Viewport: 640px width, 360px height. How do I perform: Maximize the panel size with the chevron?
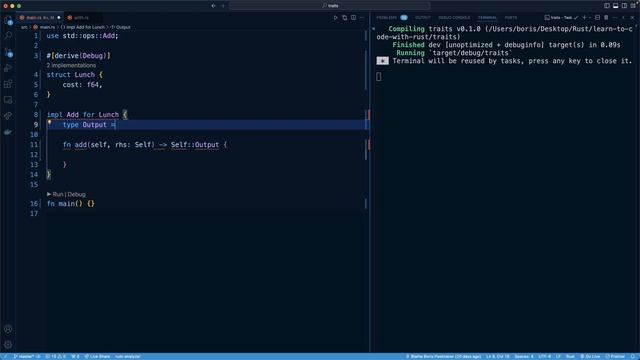point(624,18)
